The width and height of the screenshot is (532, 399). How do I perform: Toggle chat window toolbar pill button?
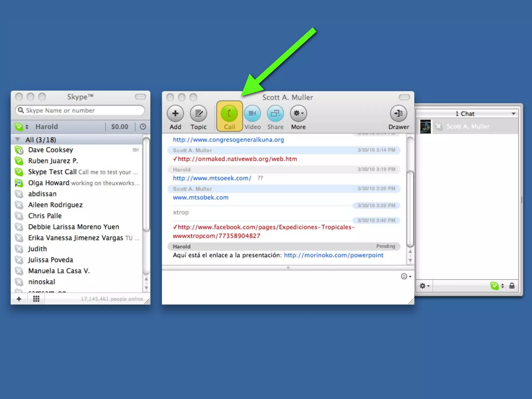tap(404, 97)
